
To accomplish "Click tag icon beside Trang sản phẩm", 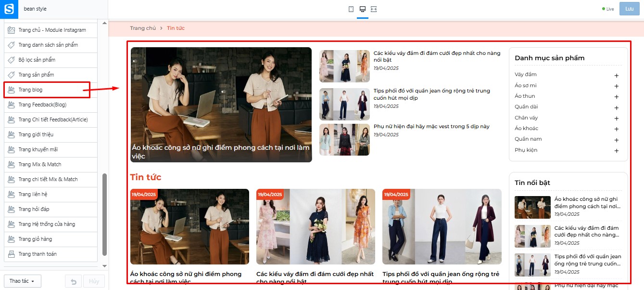I will click(12, 75).
